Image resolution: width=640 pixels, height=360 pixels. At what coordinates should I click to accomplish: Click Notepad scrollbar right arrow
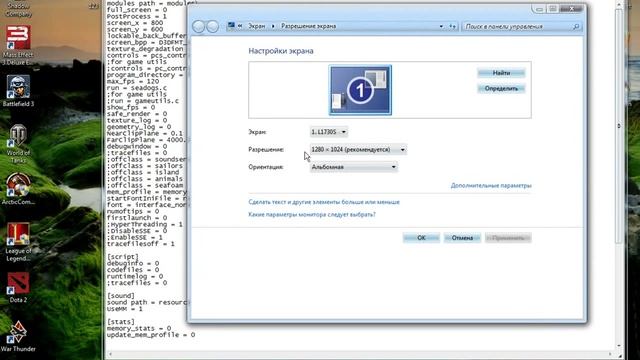coord(610,354)
